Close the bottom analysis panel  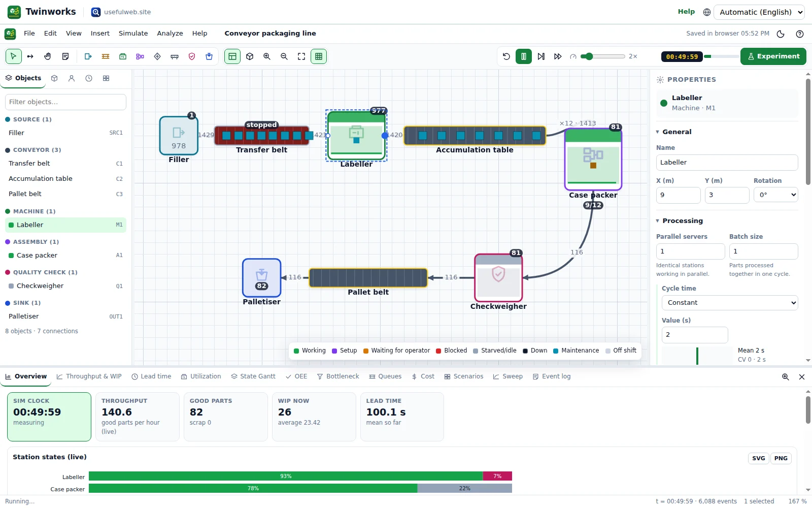pos(802,377)
